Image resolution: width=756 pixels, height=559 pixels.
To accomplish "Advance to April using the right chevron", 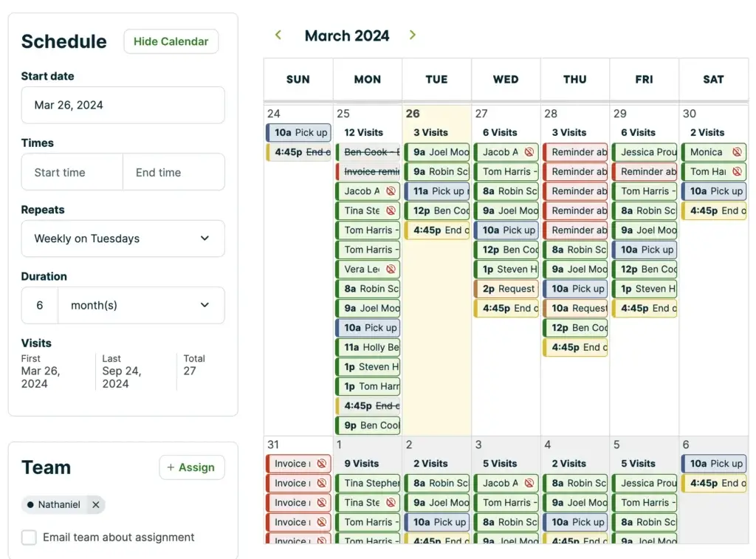I will [413, 35].
